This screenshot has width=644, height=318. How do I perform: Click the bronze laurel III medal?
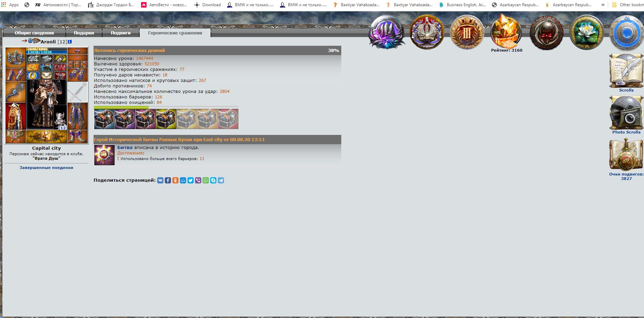tap(467, 32)
